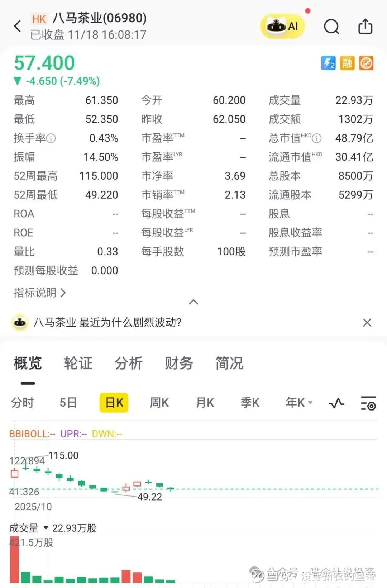Expand the 年K period dropdown
Image resolution: width=387 pixels, height=588 pixels.
pyautogui.click(x=299, y=403)
